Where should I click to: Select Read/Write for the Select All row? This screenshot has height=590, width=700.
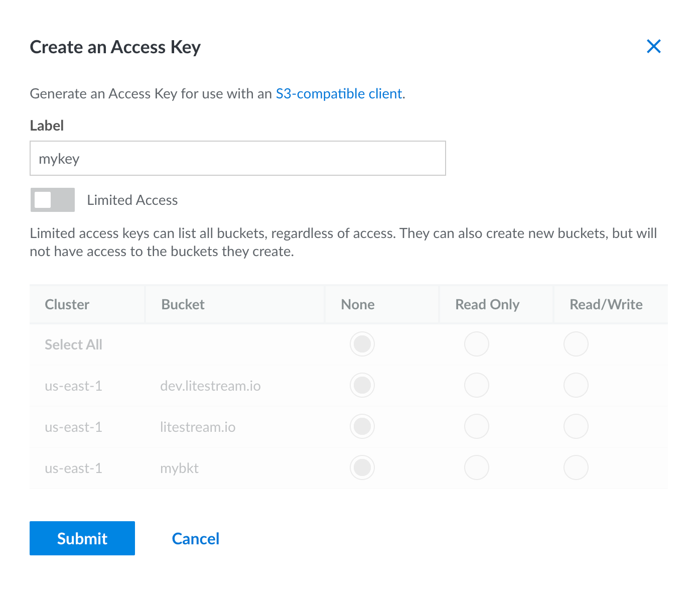[576, 344]
